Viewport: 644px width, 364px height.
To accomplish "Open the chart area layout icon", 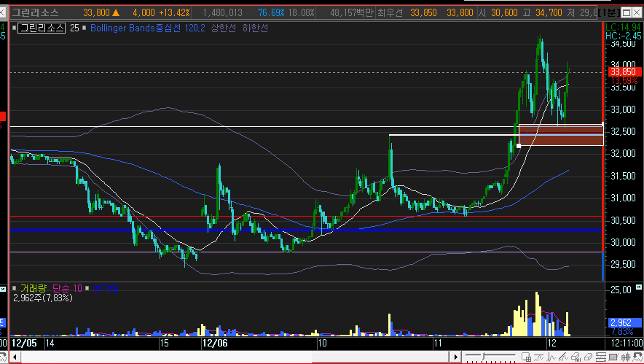I will click(x=526, y=357).
